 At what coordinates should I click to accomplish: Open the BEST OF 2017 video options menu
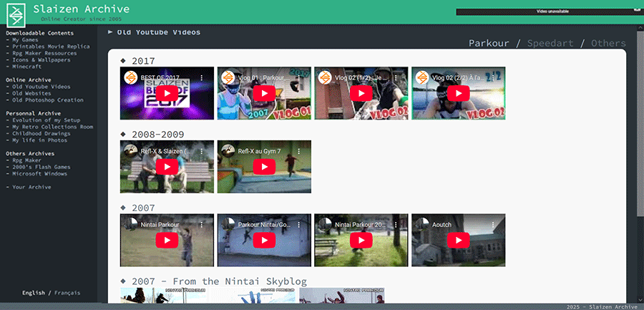(x=202, y=78)
